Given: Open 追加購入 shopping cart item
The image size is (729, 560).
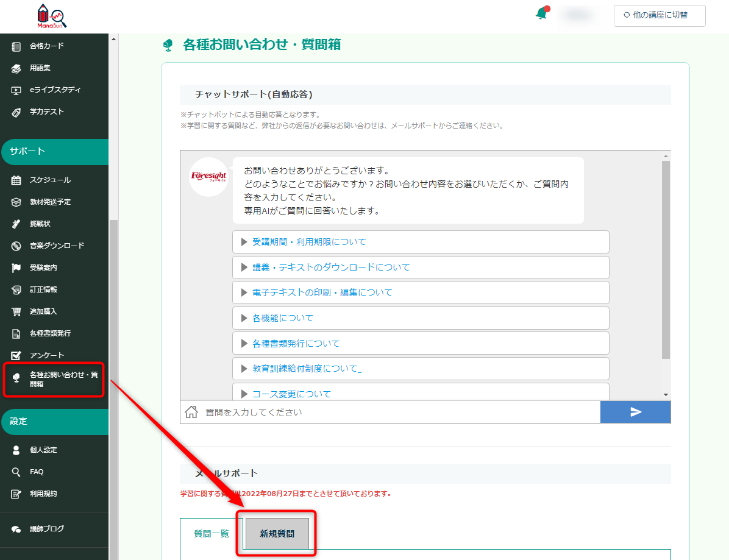Looking at the screenshot, I should 43,311.
